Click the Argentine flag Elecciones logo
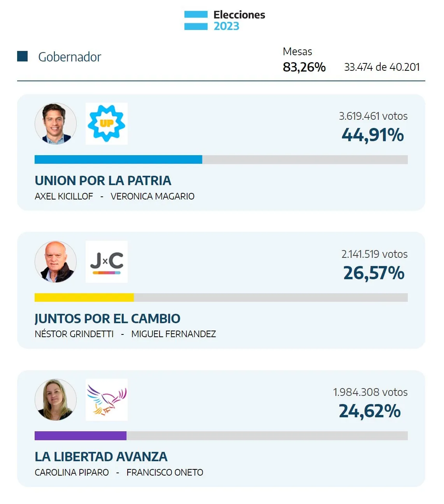The width and height of the screenshot is (444, 504). 196,21
